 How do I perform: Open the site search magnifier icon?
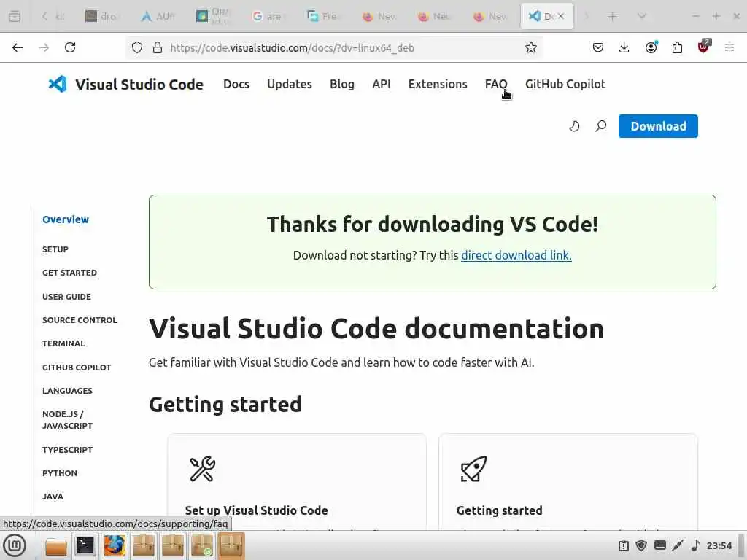601,126
